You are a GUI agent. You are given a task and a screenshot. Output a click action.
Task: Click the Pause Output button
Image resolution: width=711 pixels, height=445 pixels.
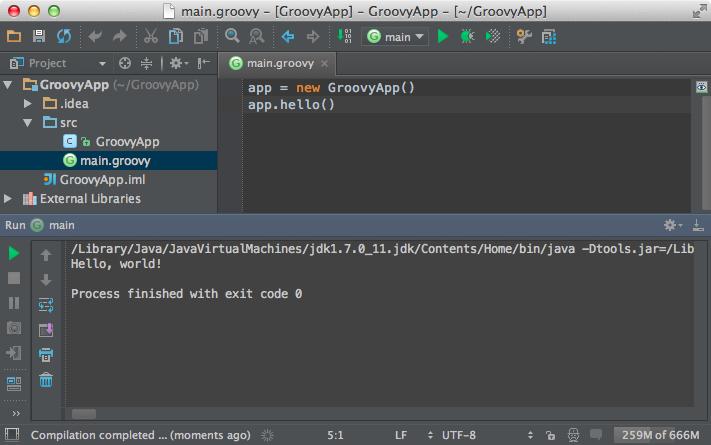point(14,303)
